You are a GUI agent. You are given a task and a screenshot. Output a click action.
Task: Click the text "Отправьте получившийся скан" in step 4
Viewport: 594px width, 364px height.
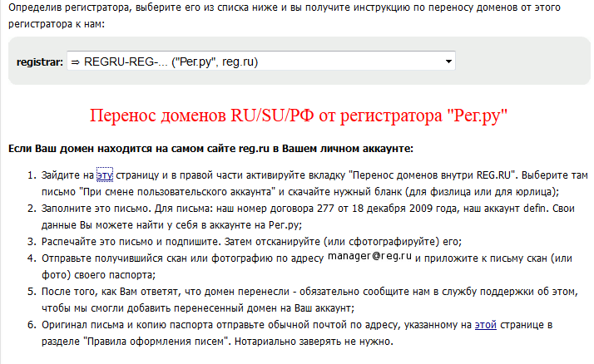tap(114, 258)
